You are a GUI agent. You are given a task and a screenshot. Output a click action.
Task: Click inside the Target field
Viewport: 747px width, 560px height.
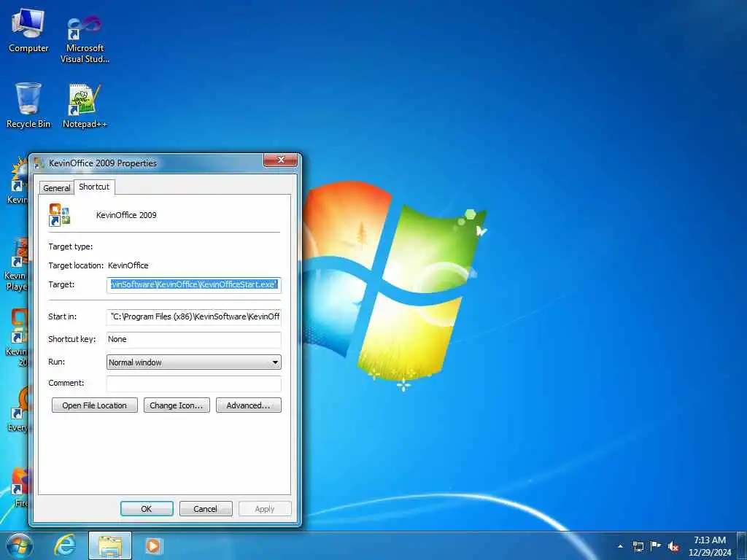194,285
